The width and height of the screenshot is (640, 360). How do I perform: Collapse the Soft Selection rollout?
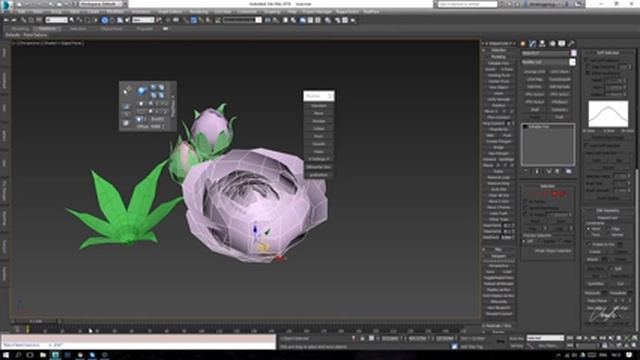(608, 53)
